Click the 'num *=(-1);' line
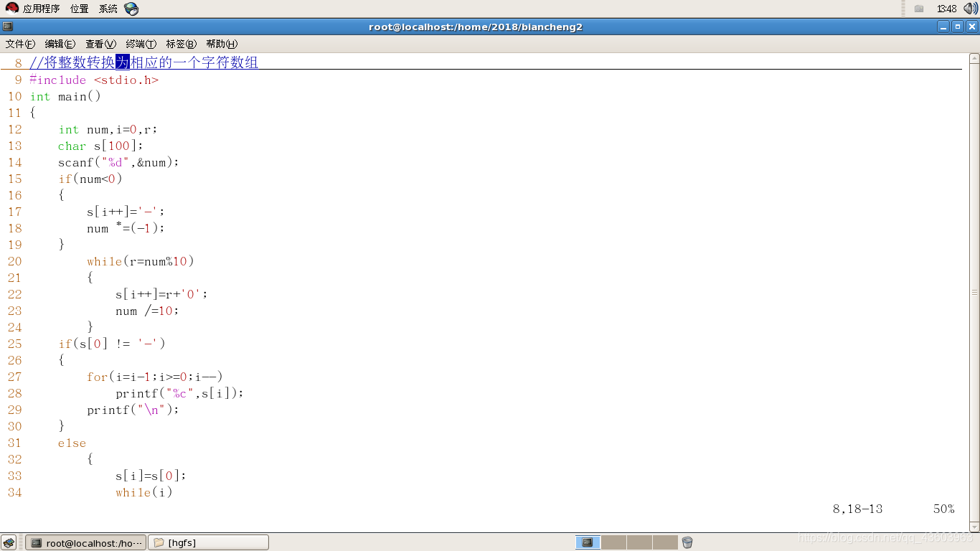The height and width of the screenshot is (551, 980). [126, 229]
